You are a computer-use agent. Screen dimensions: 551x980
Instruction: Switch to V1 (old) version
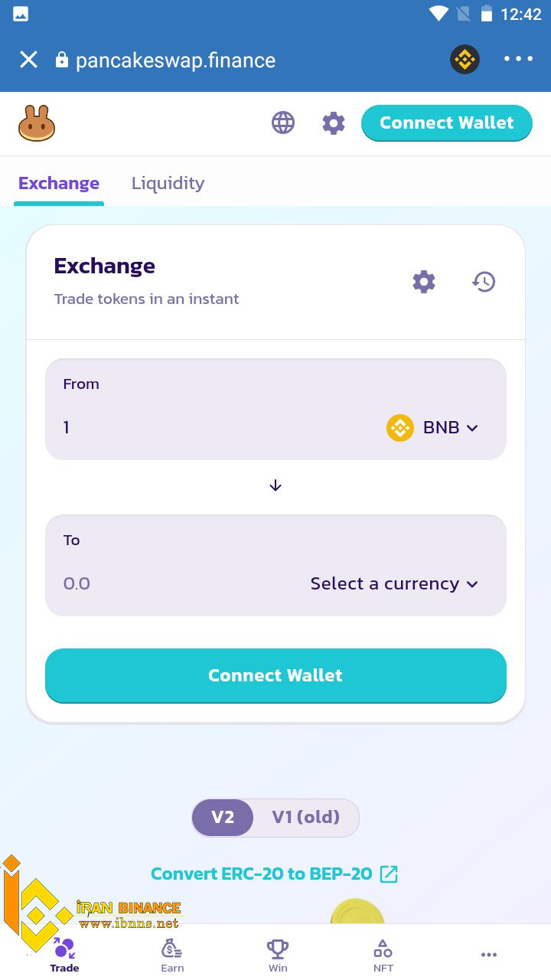306,818
